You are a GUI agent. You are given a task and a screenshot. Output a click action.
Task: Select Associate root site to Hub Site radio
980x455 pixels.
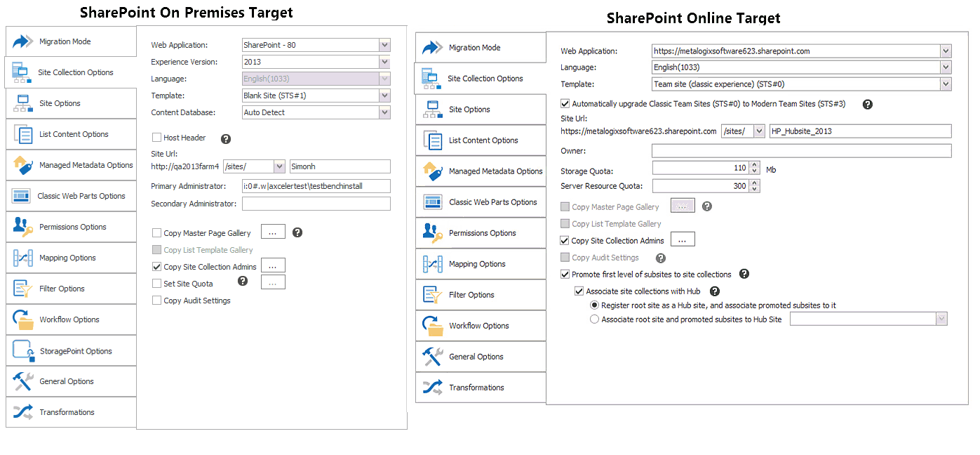(x=595, y=319)
